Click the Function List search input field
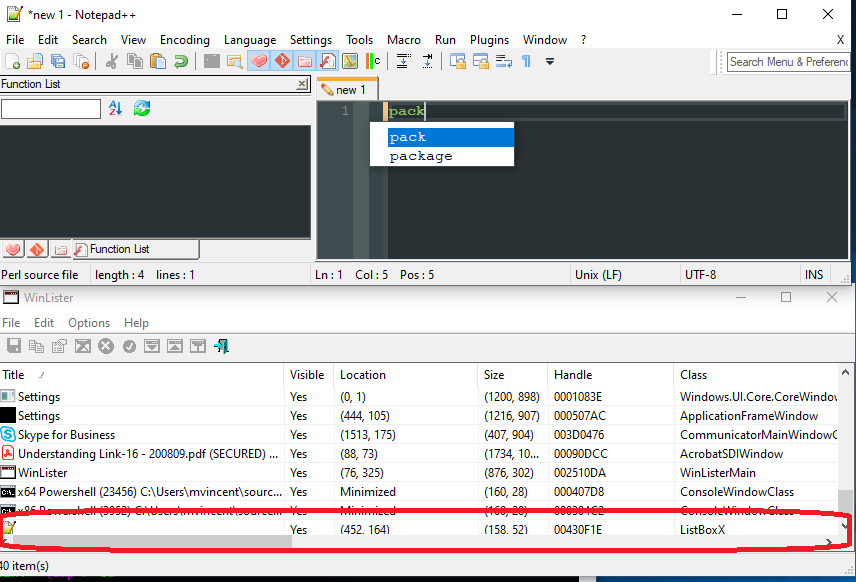 coord(50,109)
